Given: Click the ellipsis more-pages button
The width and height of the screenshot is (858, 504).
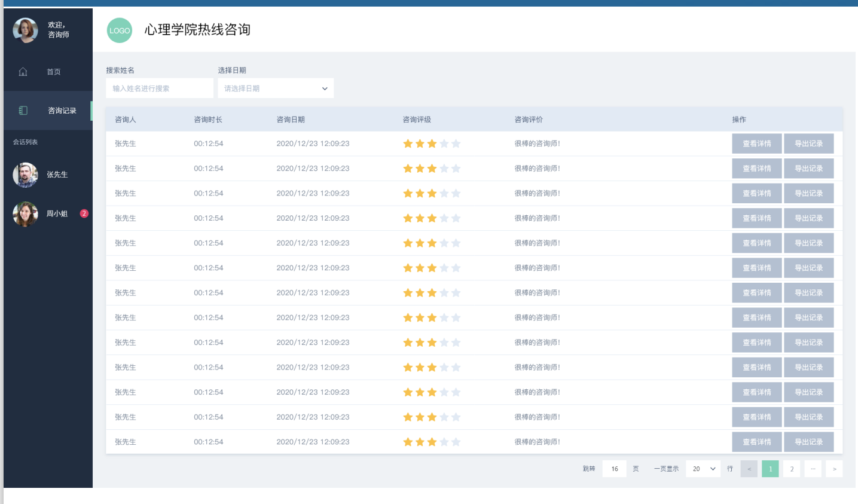Looking at the screenshot, I should (x=813, y=469).
